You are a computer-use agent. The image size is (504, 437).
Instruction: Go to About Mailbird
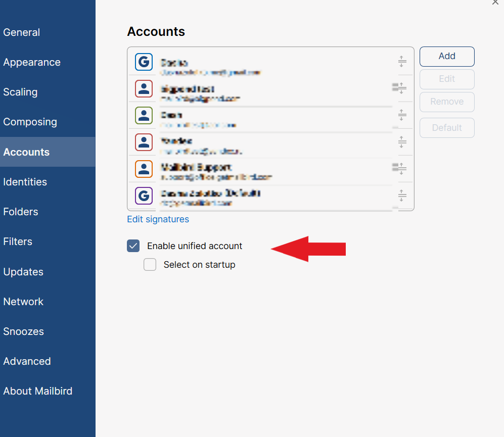click(38, 391)
